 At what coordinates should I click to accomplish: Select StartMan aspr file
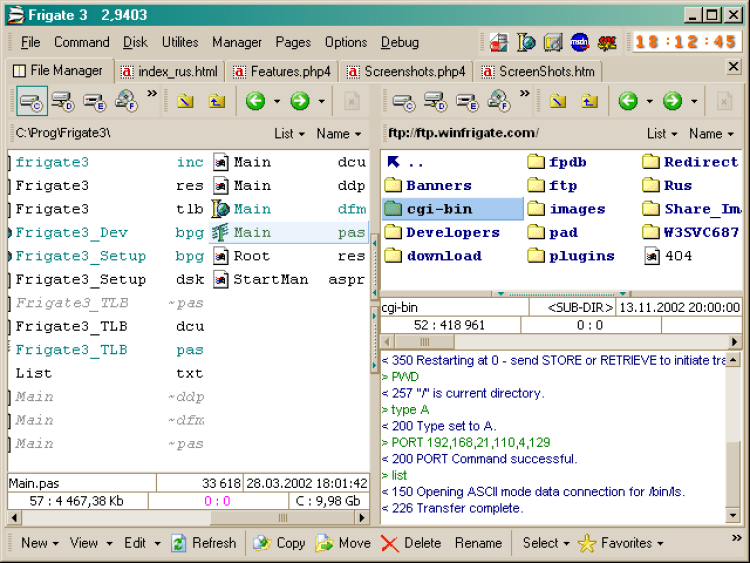click(x=289, y=279)
